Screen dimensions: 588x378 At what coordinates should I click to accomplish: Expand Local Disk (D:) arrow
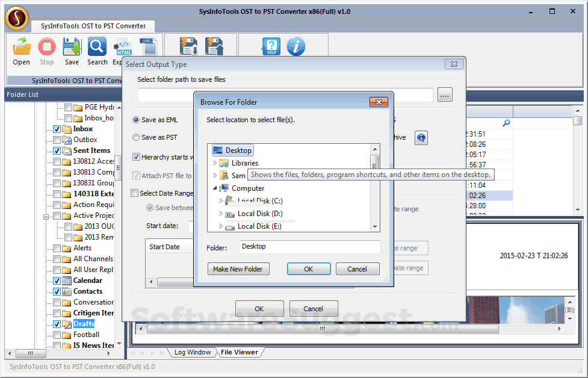pyautogui.click(x=221, y=213)
